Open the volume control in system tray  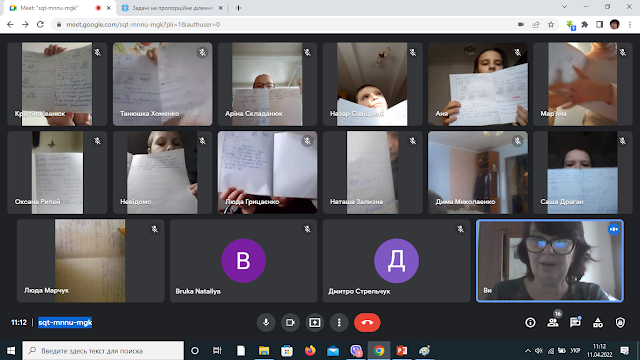coord(539,351)
